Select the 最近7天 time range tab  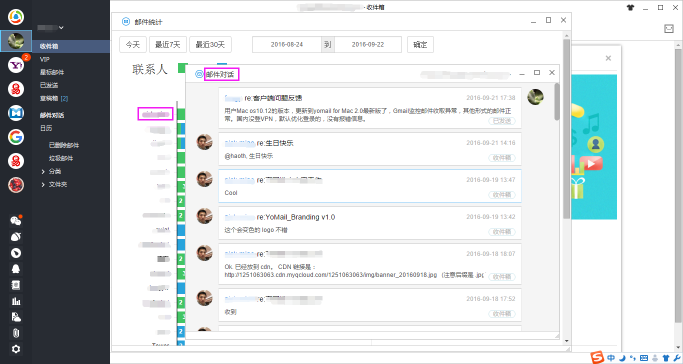[168, 44]
